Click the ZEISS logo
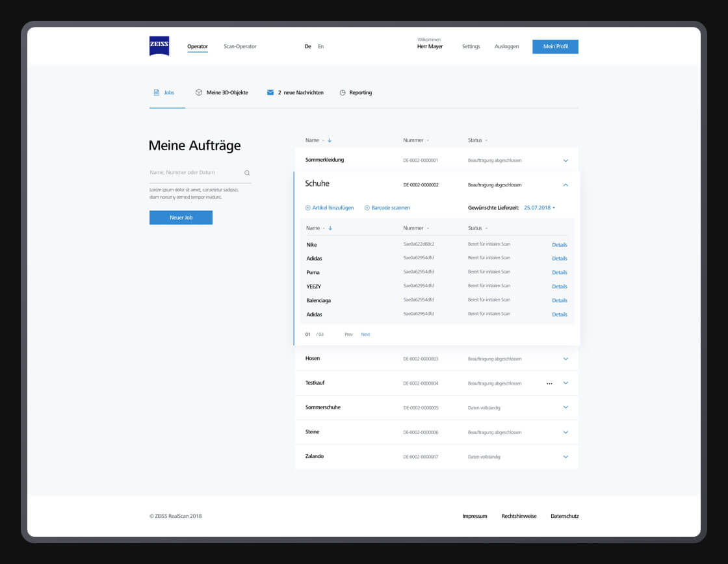Image resolution: width=728 pixels, height=564 pixels. click(x=159, y=46)
